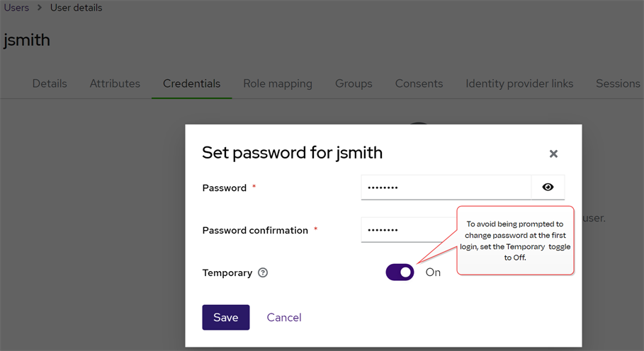Click the Save button
The width and height of the screenshot is (644, 351).
pos(225,318)
